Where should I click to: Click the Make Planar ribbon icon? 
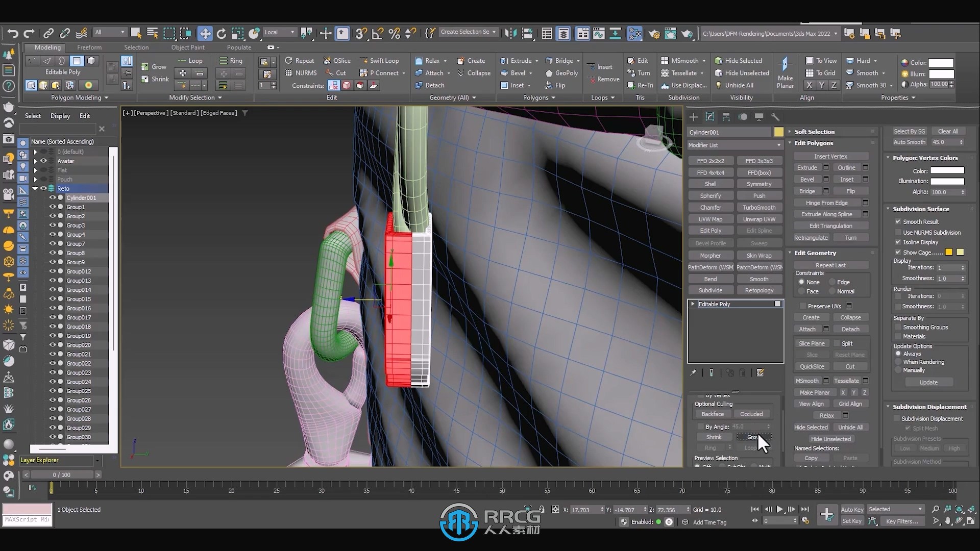[785, 72]
